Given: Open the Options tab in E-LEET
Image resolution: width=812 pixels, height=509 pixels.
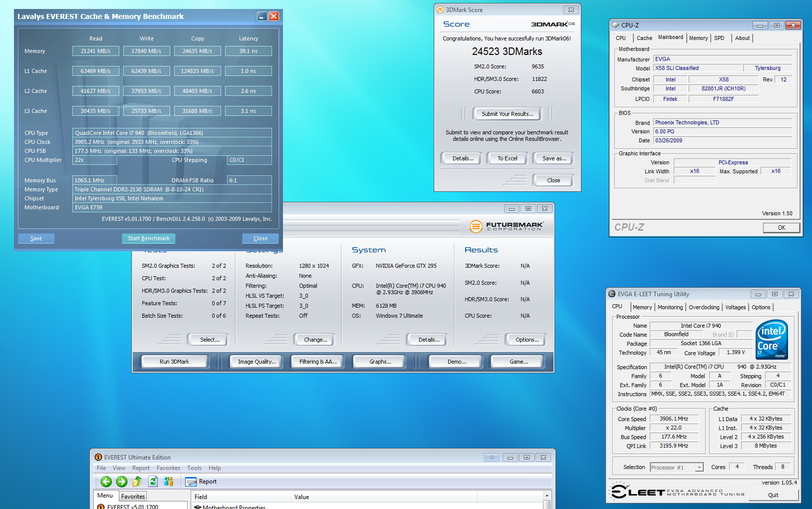Looking at the screenshot, I should (x=761, y=307).
